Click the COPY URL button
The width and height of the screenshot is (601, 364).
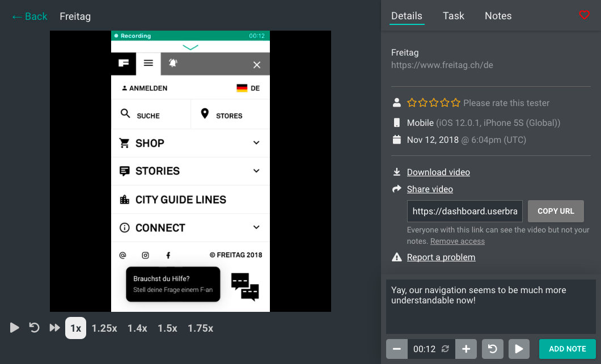click(x=556, y=211)
